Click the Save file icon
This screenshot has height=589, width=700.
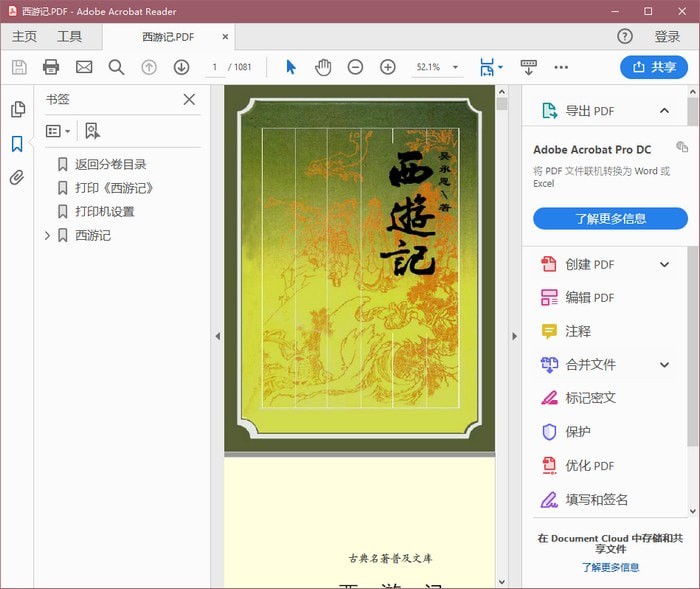click(x=19, y=67)
